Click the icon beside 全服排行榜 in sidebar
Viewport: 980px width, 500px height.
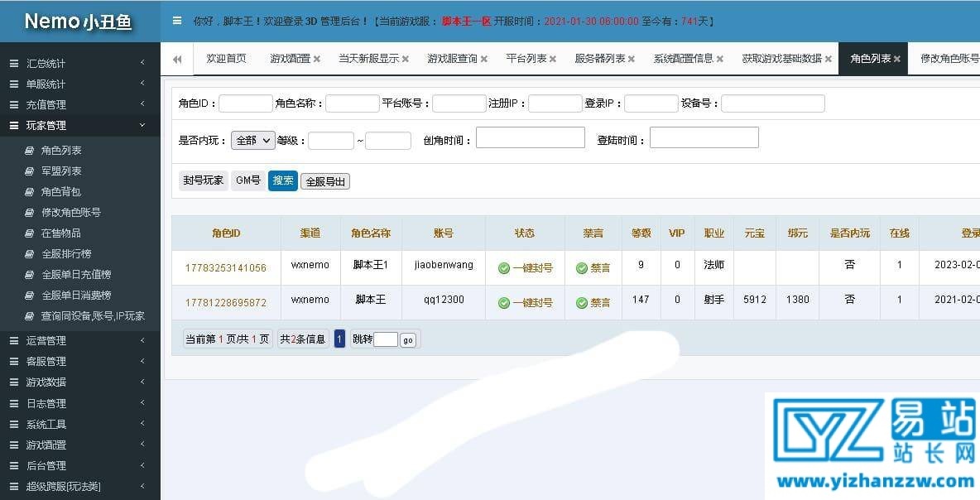coord(29,254)
